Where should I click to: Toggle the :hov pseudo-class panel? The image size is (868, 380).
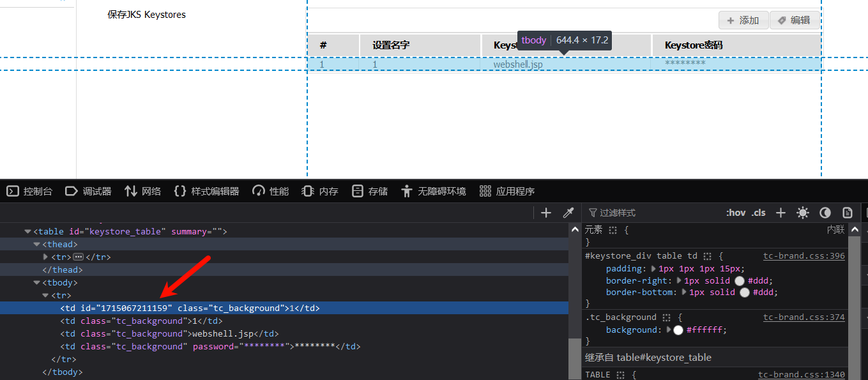click(736, 213)
